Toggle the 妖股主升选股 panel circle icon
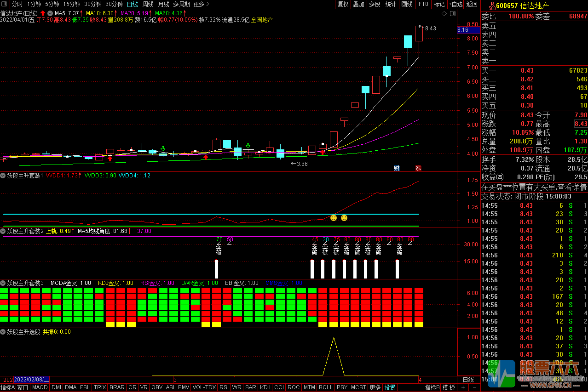The width and height of the screenshot is (588, 392). (3, 331)
